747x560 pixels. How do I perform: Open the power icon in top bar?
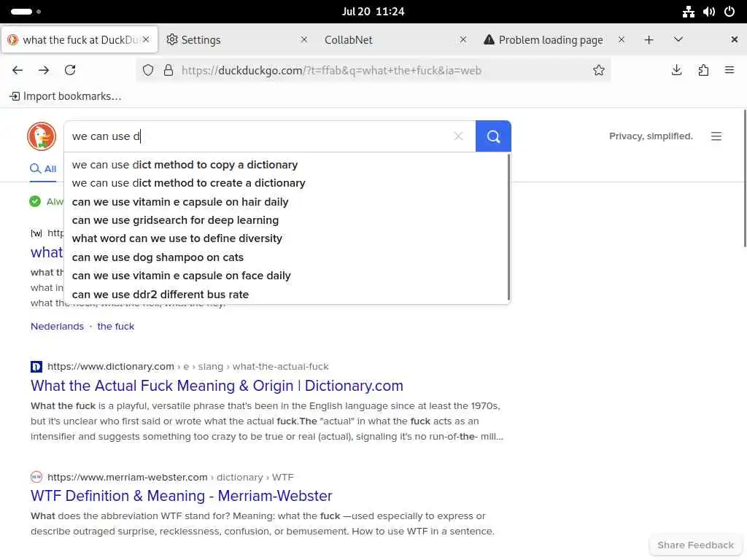coord(729,12)
